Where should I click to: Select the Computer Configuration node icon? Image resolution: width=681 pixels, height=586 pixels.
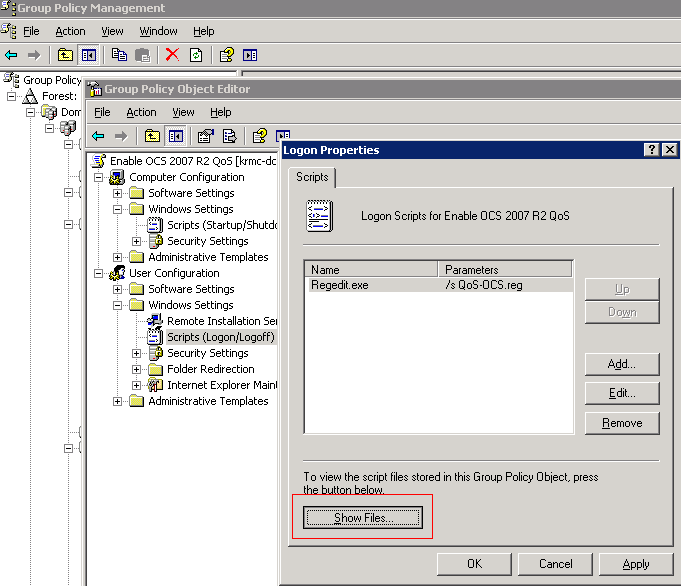coord(117,177)
